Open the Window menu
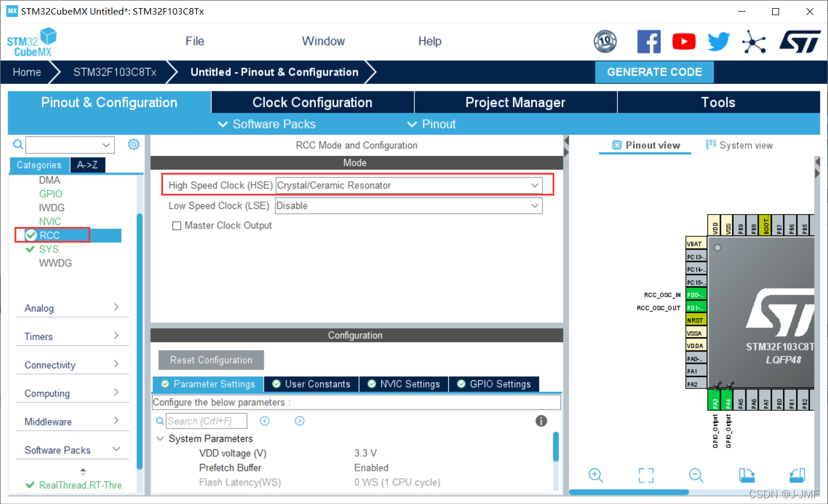This screenshot has width=828, height=504. 323,41
